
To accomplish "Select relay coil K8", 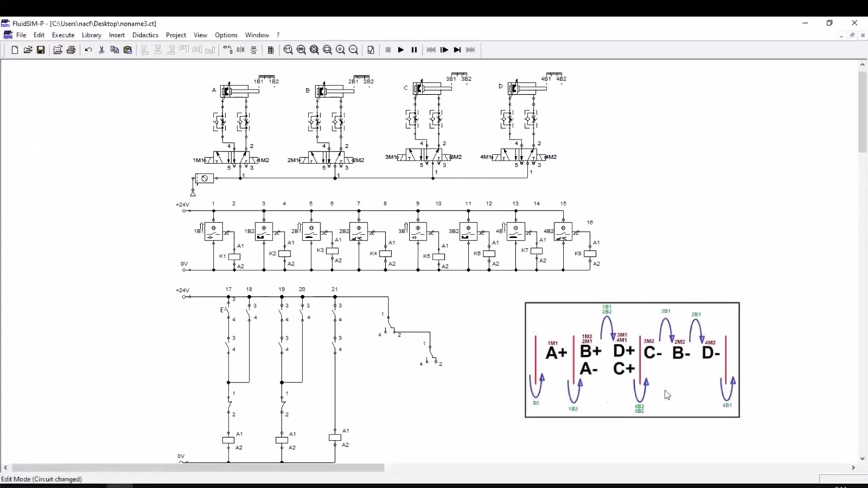I will pyautogui.click(x=590, y=253).
